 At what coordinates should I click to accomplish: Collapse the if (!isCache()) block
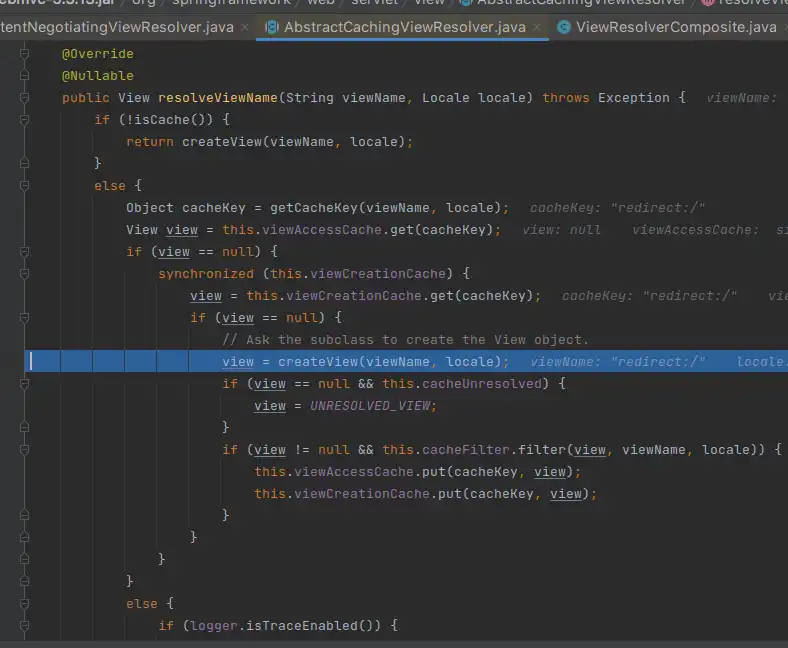coord(24,120)
